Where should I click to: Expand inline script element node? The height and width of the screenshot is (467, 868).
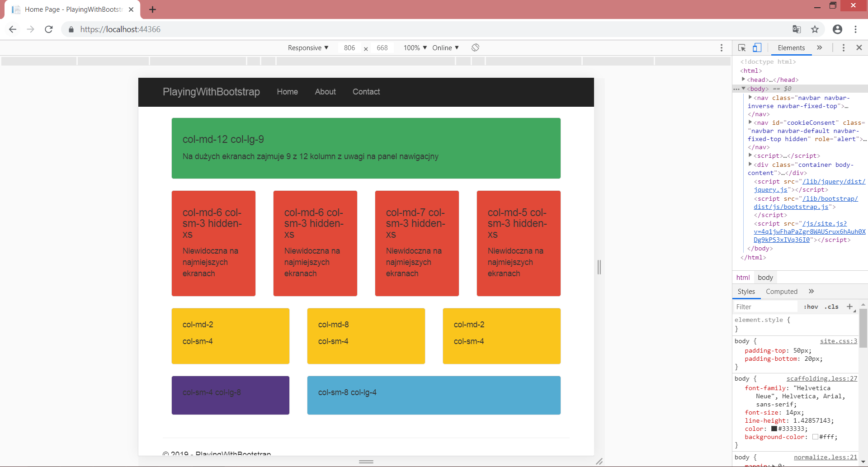pos(750,156)
